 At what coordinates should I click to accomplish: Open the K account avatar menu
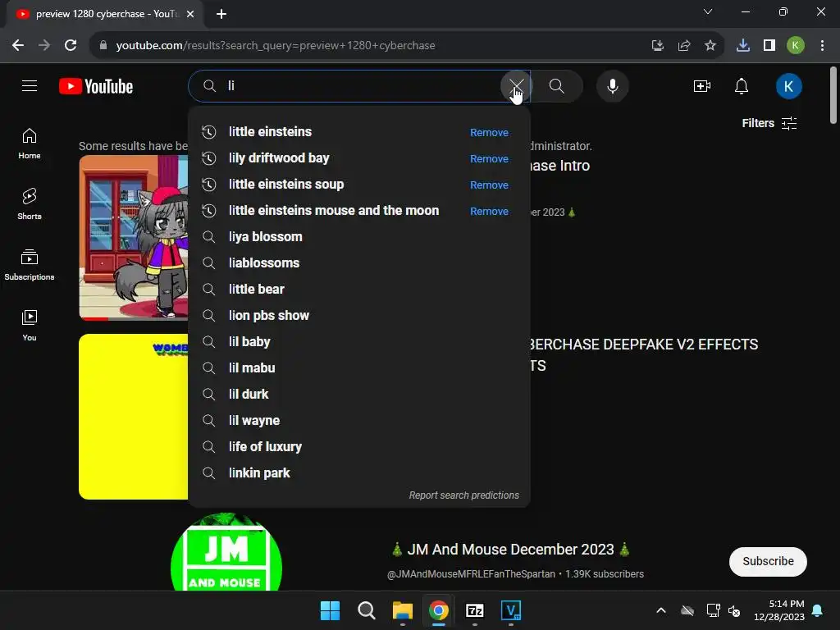point(788,85)
